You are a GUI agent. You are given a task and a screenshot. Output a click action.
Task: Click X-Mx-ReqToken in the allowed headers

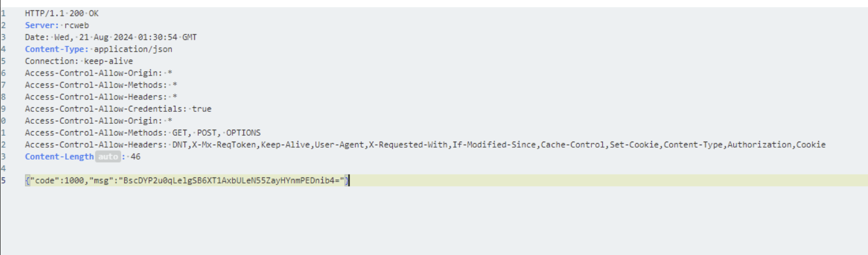tap(224, 145)
